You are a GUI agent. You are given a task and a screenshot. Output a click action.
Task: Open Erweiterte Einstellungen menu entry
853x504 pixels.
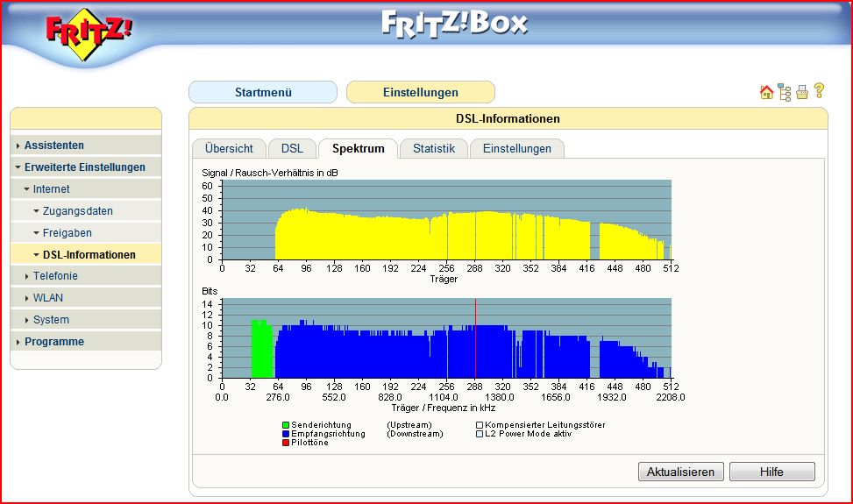click(x=85, y=167)
